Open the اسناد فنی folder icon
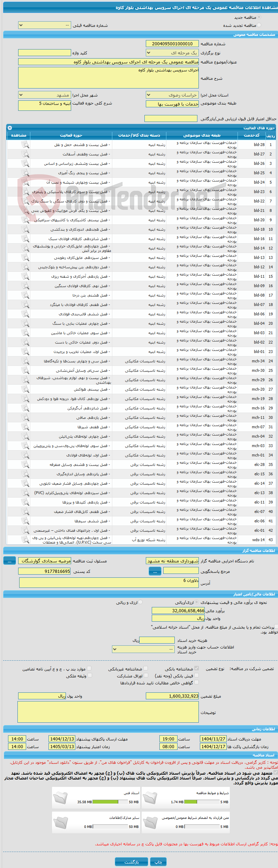 coord(60,797)
